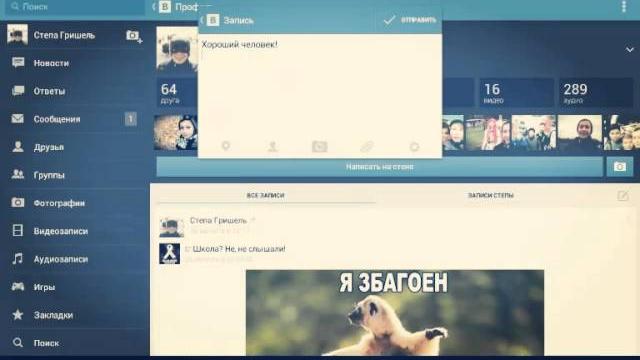Open the Закладки star icon
Viewport: 640px width, 360px height.
(x=18, y=314)
